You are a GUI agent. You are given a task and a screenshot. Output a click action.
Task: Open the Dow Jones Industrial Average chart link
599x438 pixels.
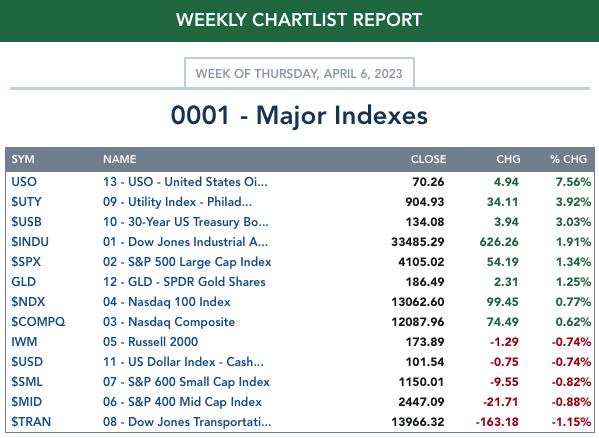point(185,242)
